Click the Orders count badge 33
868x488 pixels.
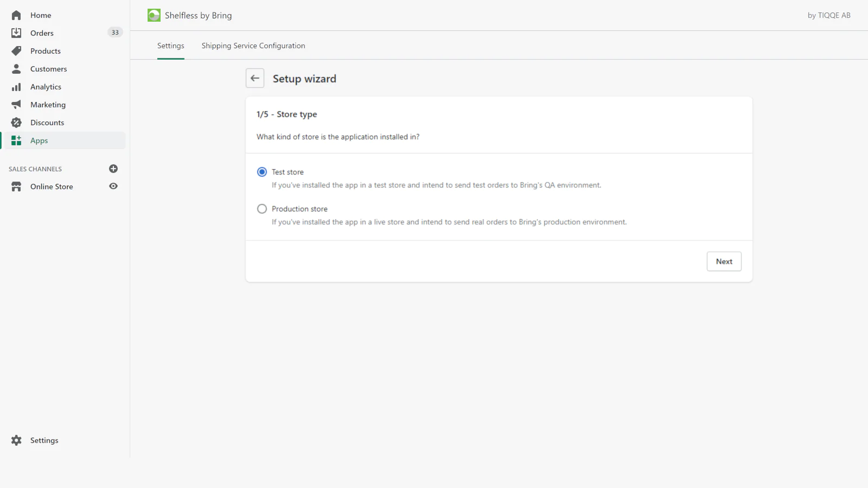115,33
